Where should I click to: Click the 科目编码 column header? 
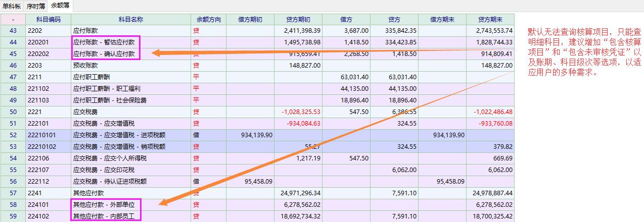[48, 19]
